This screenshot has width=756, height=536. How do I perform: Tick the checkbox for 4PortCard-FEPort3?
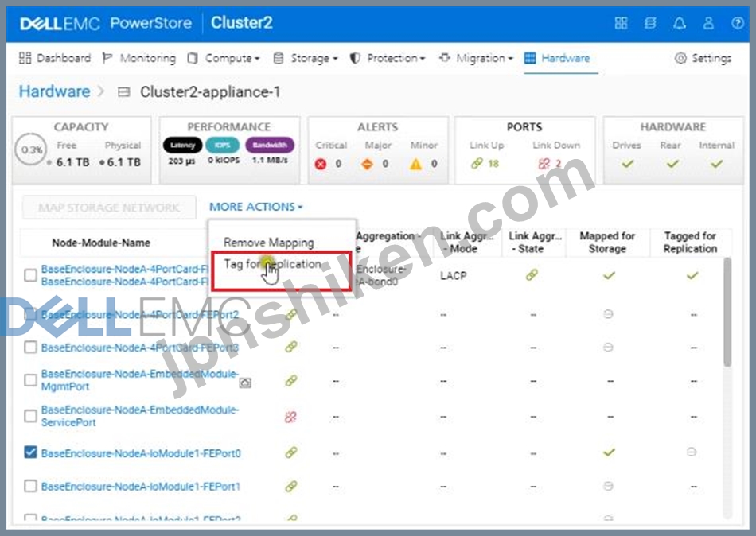point(30,347)
